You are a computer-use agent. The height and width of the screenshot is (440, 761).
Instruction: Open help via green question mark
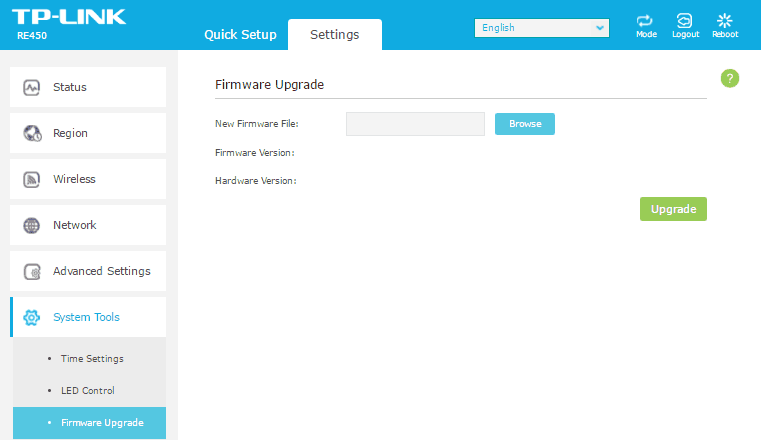coord(729,78)
